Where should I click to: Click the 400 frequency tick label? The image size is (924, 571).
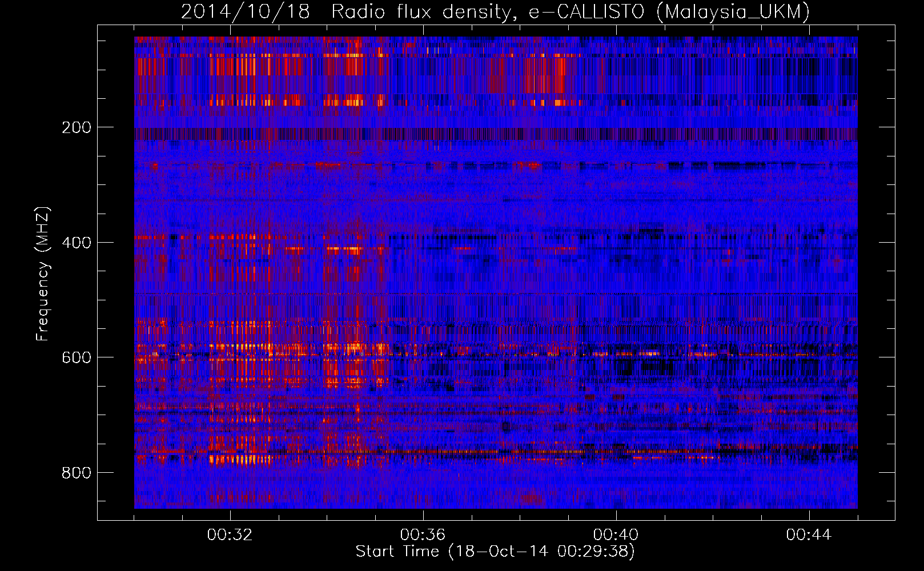[x=77, y=243]
